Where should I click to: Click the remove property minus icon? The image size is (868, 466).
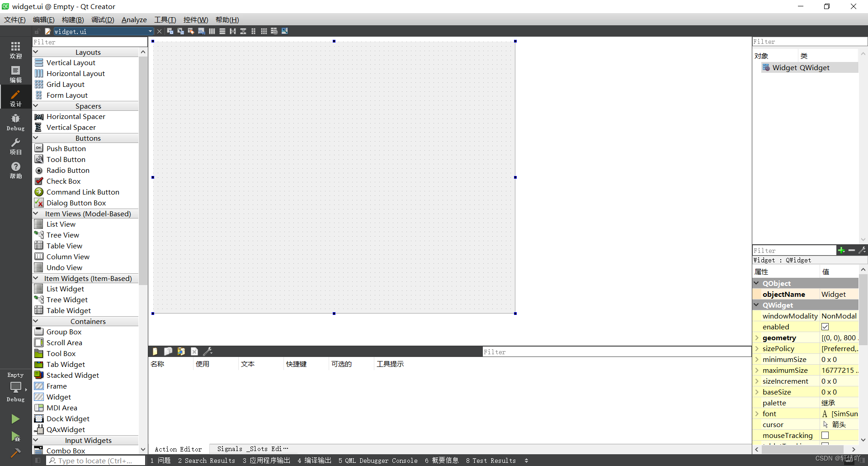[852, 250]
